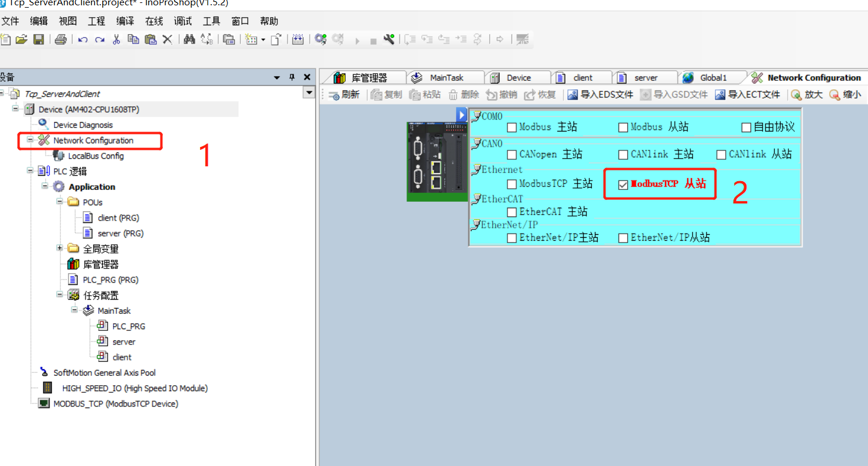The width and height of the screenshot is (868, 466).
Task: Expand the 全局变量 folder
Action: pyautogui.click(x=59, y=248)
